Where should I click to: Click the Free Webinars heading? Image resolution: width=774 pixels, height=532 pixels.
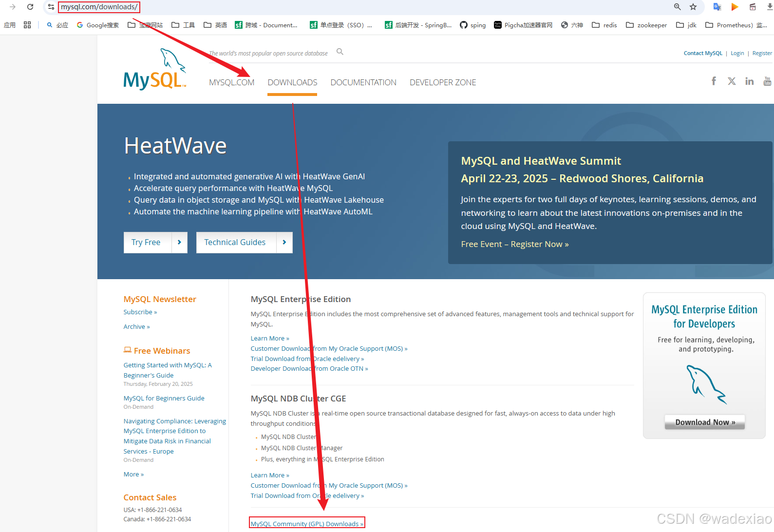tap(162, 351)
